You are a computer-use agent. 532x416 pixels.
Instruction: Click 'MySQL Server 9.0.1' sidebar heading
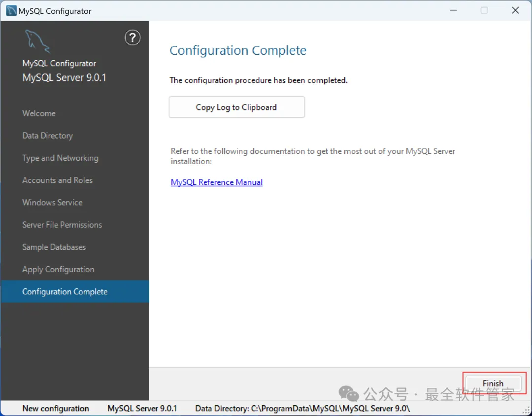[64, 77]
